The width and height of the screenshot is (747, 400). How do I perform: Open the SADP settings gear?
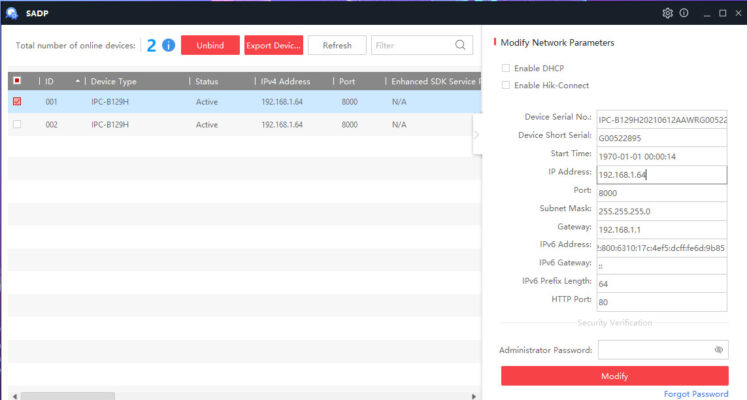[x=667, y=13]
